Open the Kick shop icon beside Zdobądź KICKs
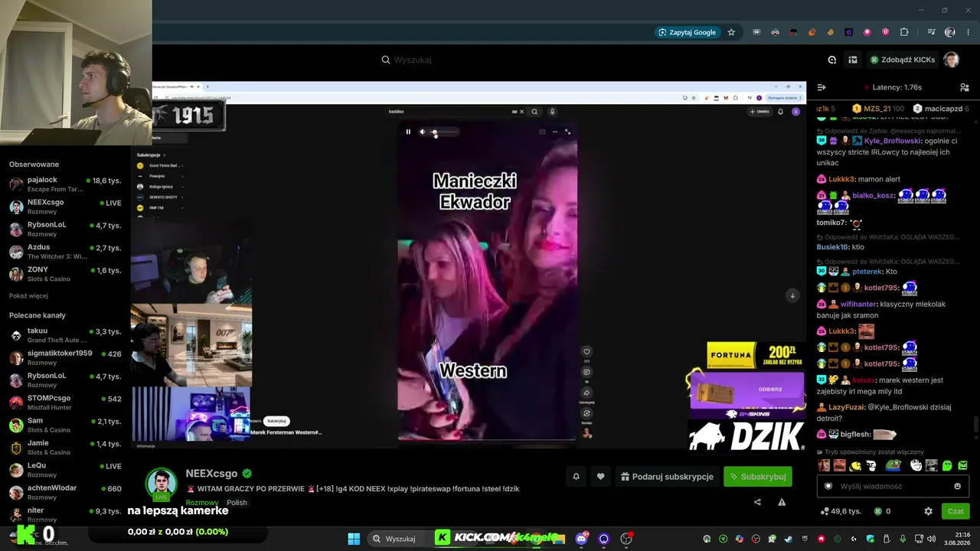The image size is (980, 551). point(852,60)
